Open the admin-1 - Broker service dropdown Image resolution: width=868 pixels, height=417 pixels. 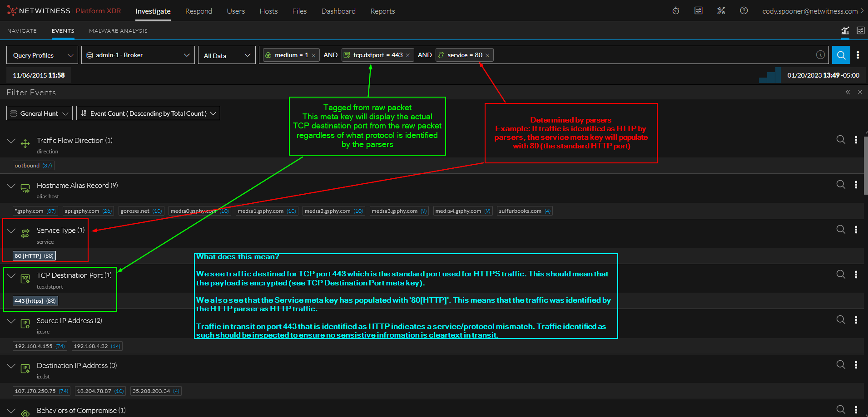pos(138,55)
